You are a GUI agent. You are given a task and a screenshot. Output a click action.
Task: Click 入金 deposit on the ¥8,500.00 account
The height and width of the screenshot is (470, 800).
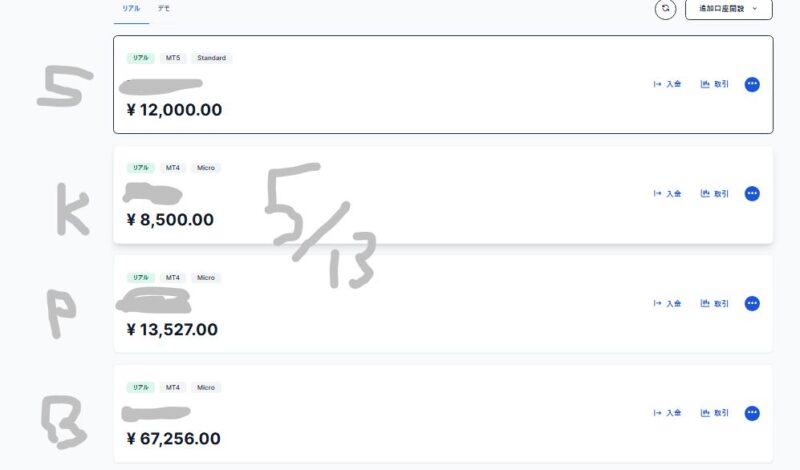coord(667,193)
